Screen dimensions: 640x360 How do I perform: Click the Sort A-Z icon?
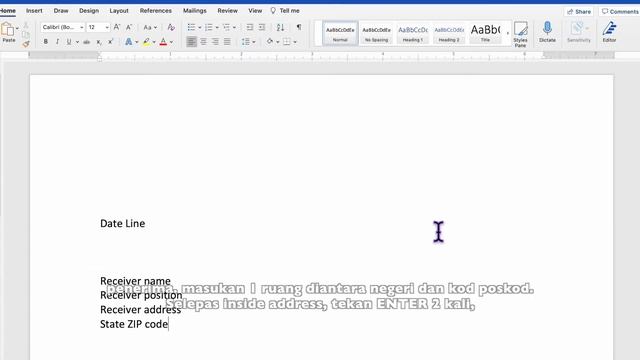[280, 27]
